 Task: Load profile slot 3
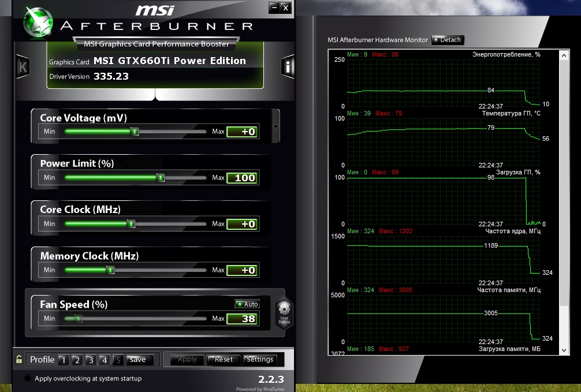91,360
